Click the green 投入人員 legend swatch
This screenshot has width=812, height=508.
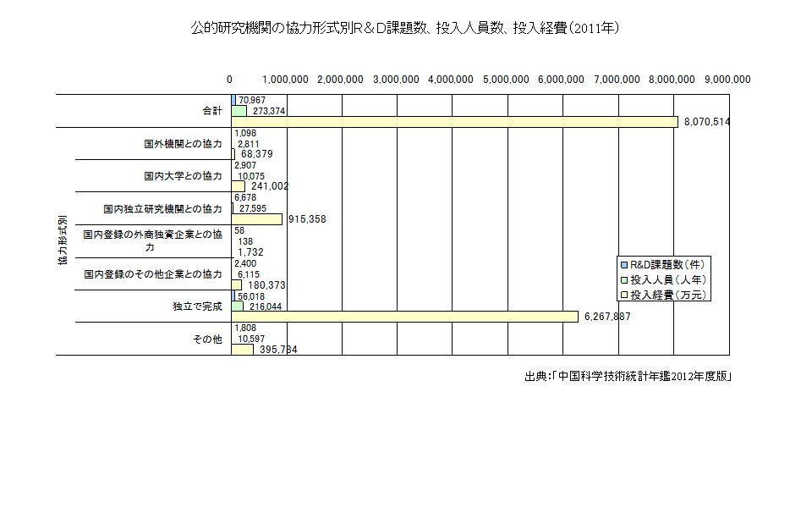pyautogui.click(x=624, y=279)
